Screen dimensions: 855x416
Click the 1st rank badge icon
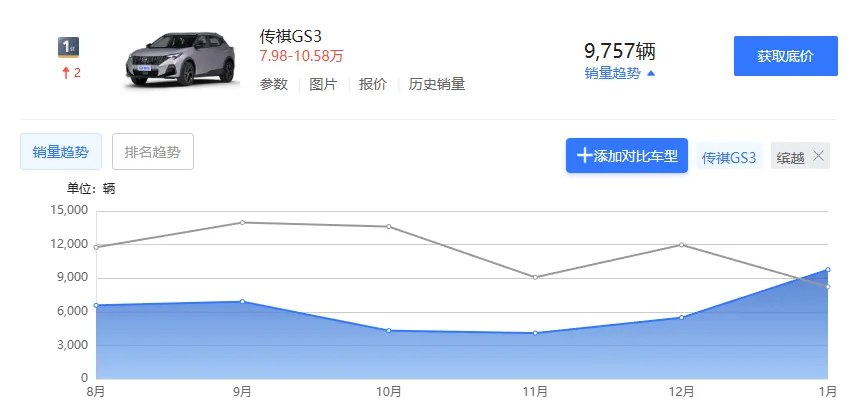pyautogui.click(x=69, y=47)
